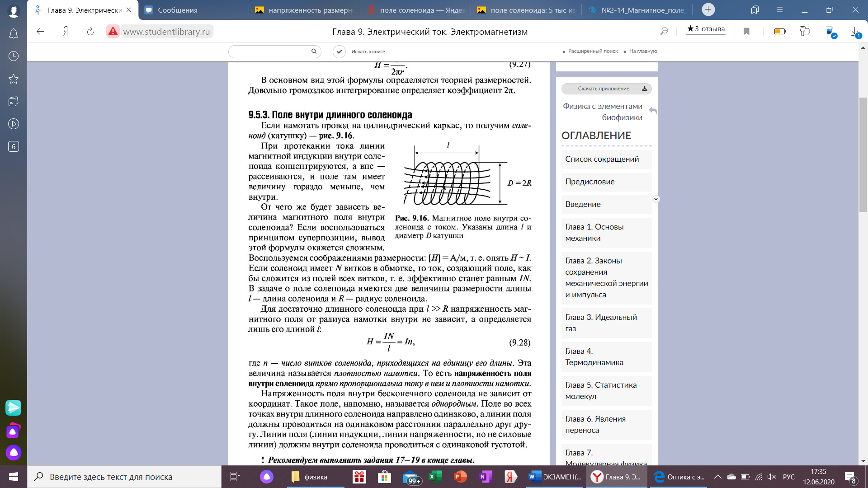Open the video play icon in the sidebar
Image resolution: width=868 pixels, height=488 pixels.
click(14, 124)
